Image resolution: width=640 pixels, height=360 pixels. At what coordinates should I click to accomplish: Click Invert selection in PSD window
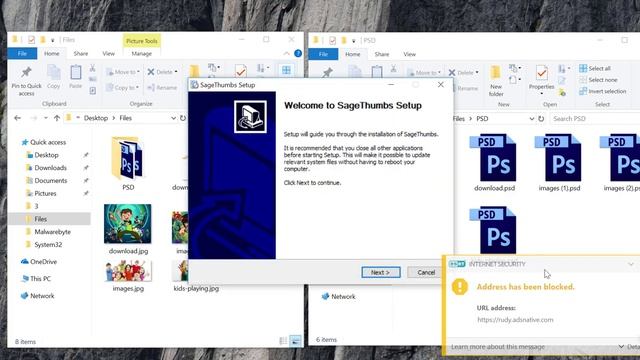coord(602,91)
